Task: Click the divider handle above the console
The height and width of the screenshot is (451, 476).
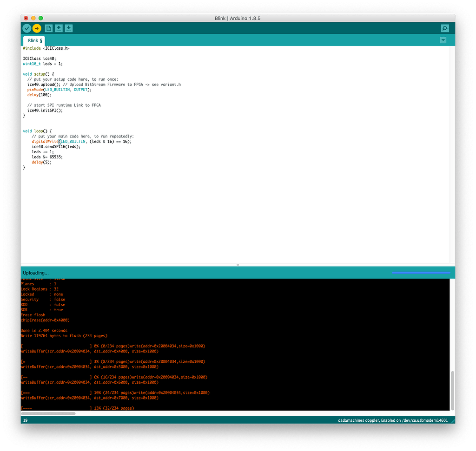Action: click(x=238, y=265)
